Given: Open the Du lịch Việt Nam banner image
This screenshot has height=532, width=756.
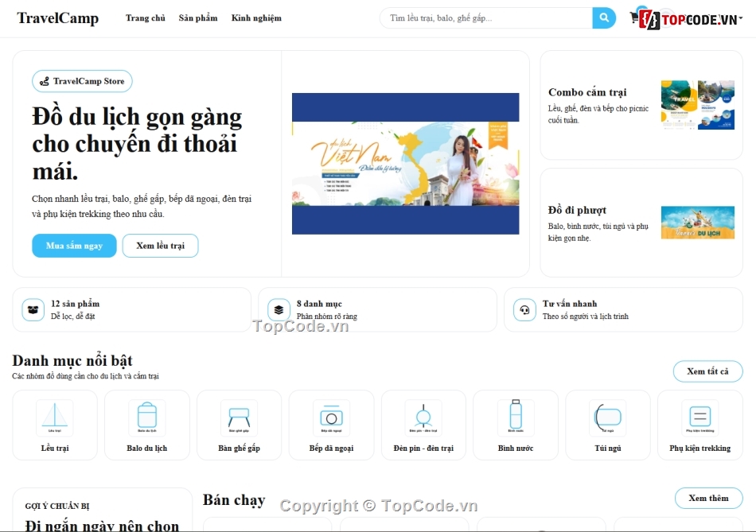Looking at the screenshot, I should pos(406,164).
